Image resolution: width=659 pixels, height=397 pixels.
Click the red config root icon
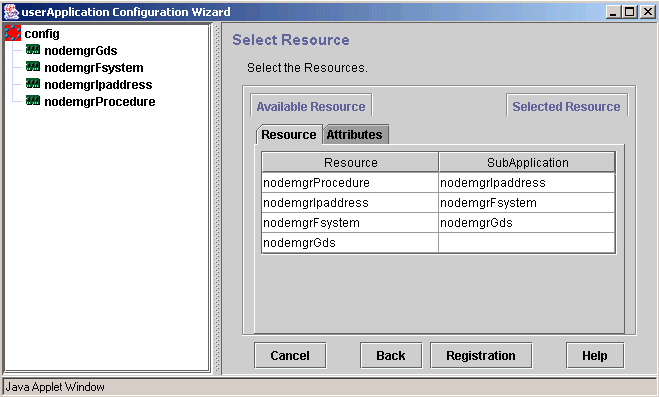[13, 33]
